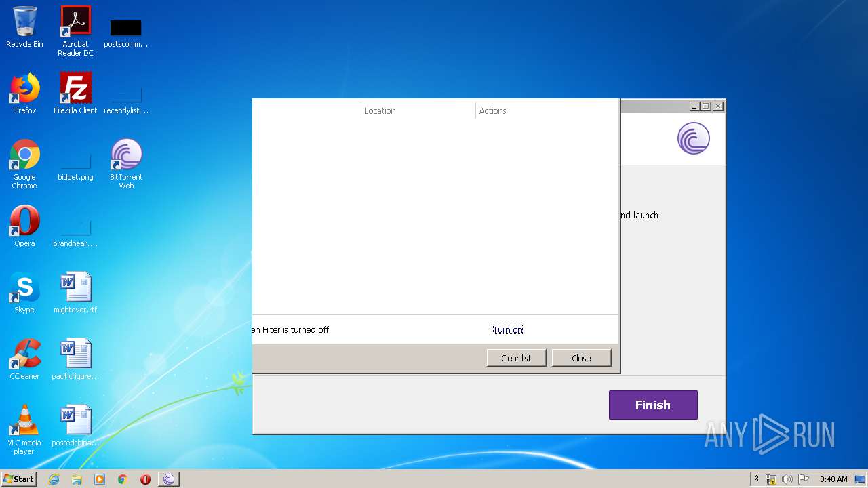
Task: Launch CCleaner from the desktop
Action: click(x=24, y=359)
